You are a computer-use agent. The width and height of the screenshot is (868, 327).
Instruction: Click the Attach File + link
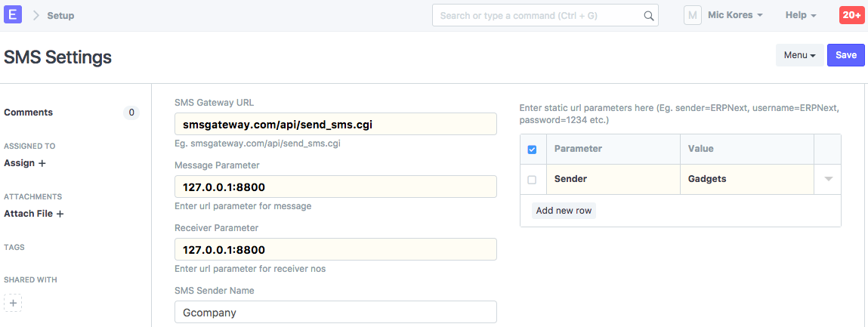(34, 214)
